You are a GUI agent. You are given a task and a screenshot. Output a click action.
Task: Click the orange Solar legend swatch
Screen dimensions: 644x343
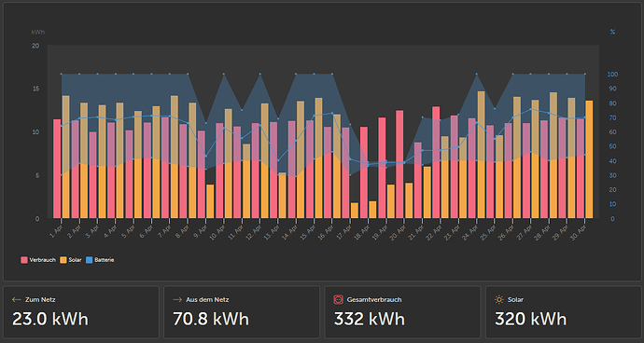tap(63, 260)
